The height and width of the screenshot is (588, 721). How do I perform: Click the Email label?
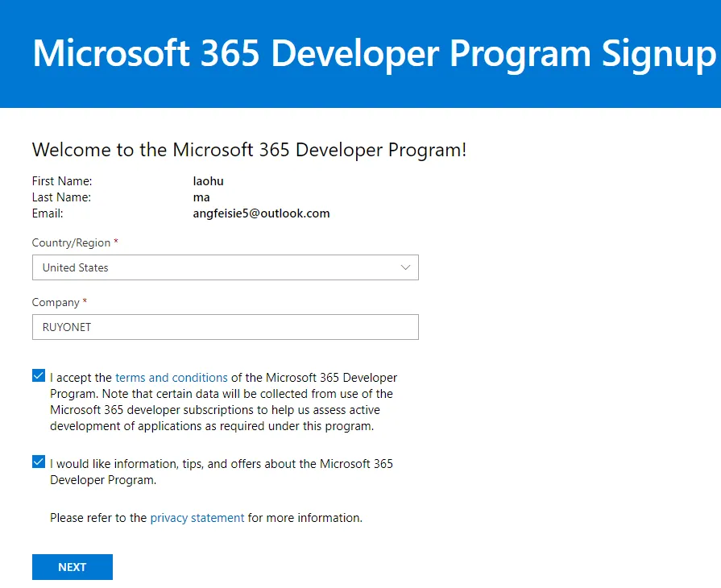(48, 213)
